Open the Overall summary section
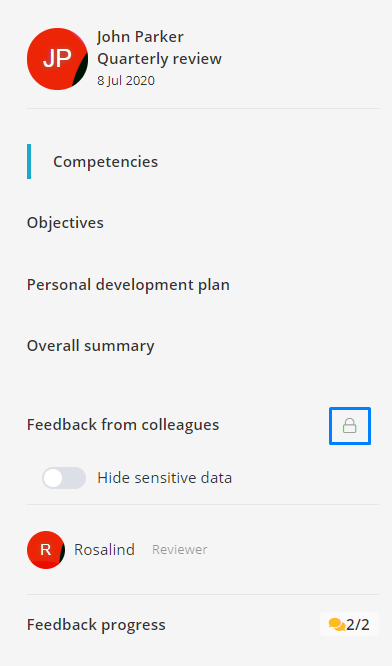 90,346
